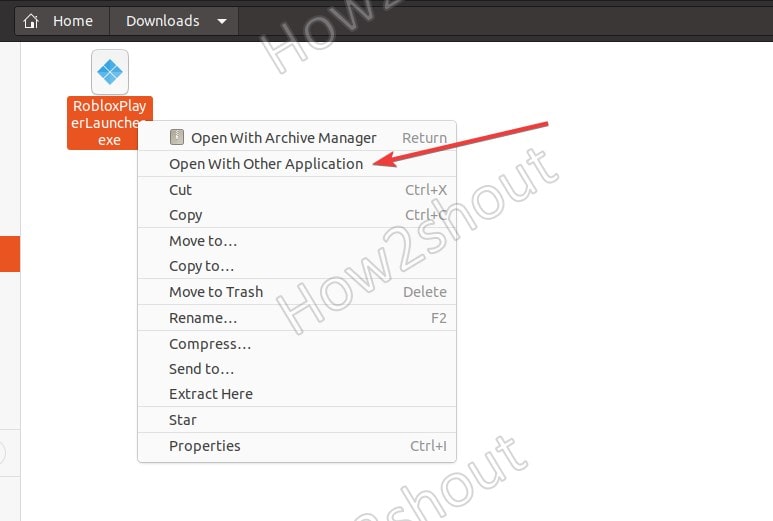
Task: Choose Move to… option
Action: click(x=297, y=241)
